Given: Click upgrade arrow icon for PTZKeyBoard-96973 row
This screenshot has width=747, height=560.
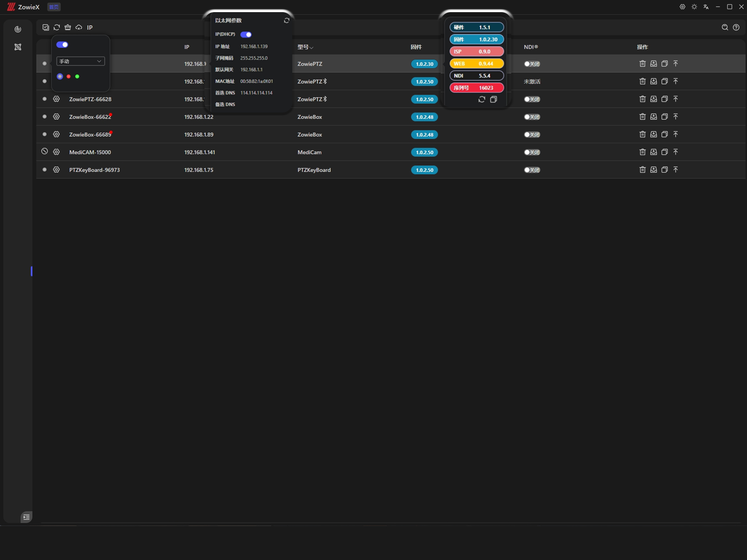Looking at the screenshot, I should pyautogui.click(x=676, y=170).
